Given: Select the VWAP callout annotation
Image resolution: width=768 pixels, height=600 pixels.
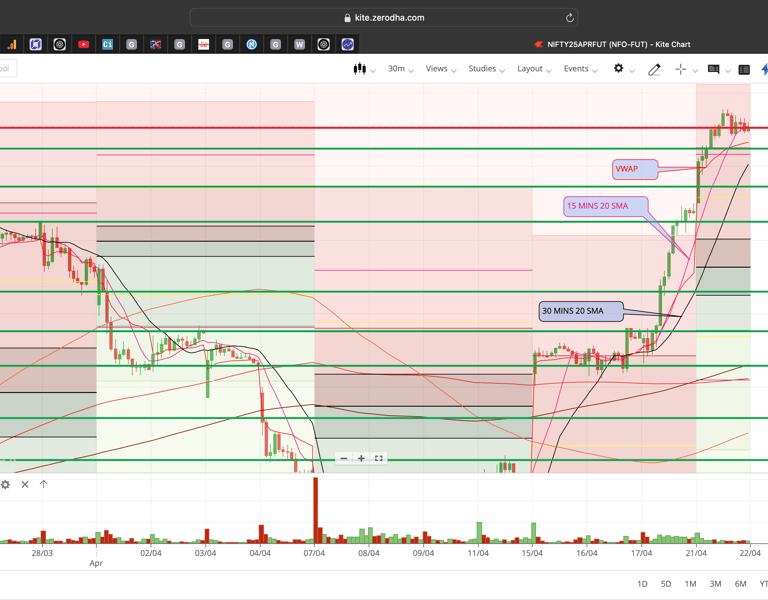Looking at the screenshot, I should 635,169.
